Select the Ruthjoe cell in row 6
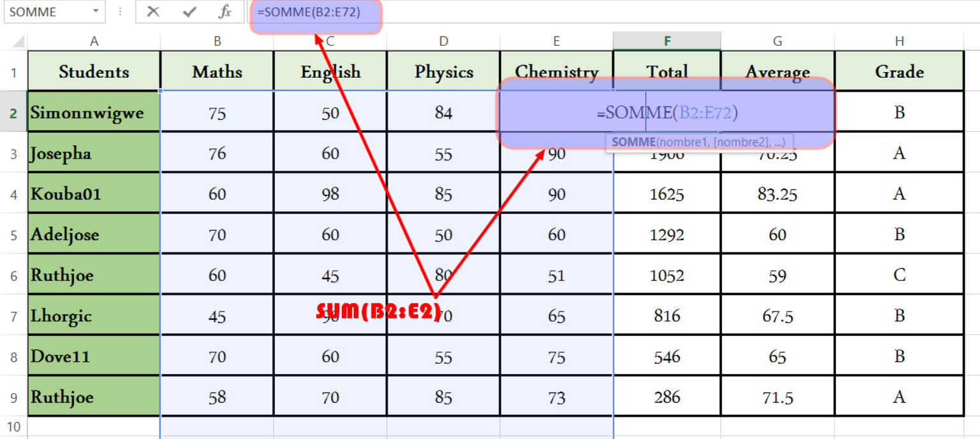 [x=94, y=275]
